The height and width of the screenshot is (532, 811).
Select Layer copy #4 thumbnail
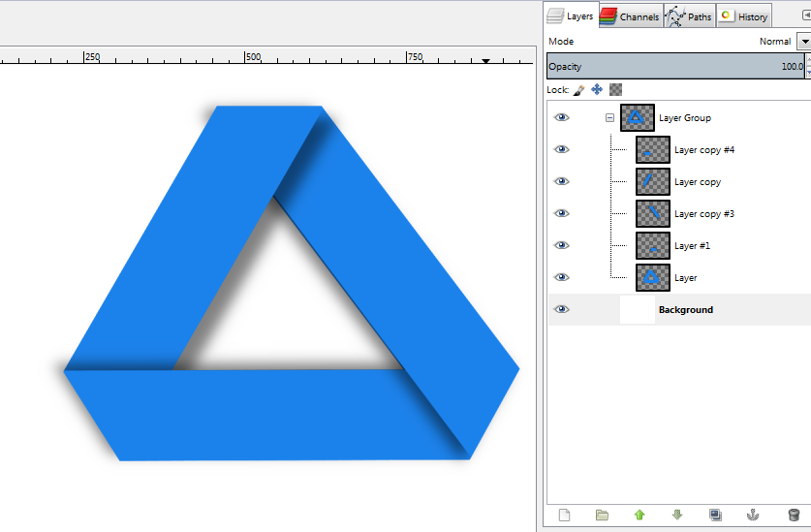point(653,149)
